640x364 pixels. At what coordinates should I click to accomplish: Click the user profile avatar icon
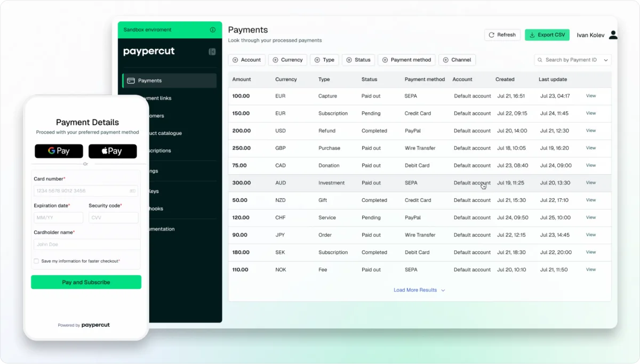(x=613, y=35)
